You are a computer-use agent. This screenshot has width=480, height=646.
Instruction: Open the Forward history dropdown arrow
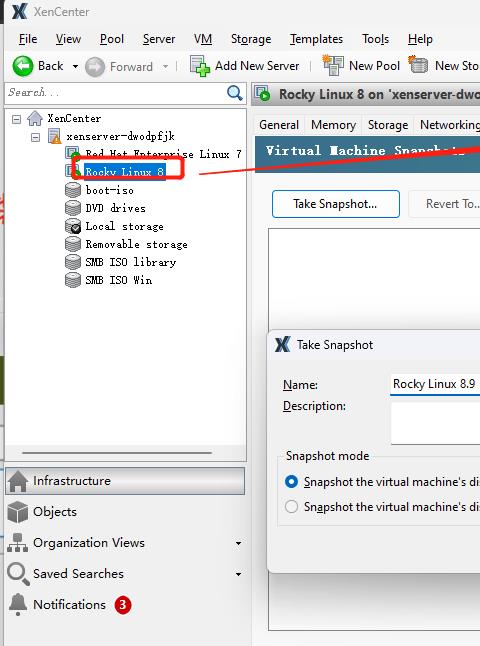[x=166, y=66]
